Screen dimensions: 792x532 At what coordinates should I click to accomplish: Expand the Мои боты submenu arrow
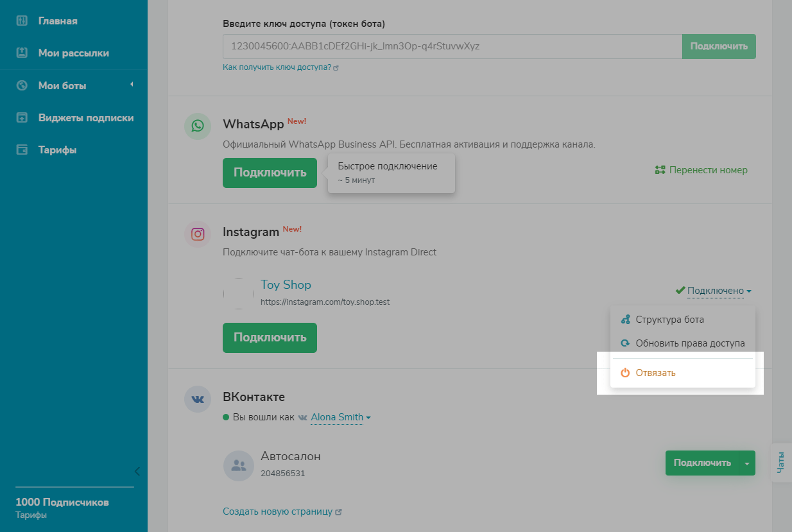click(x=132, y=85)
